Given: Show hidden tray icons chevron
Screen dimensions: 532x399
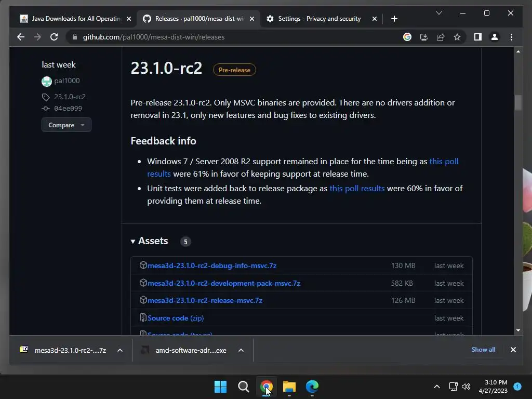Looking at the screenshot, I should (437, 387).
